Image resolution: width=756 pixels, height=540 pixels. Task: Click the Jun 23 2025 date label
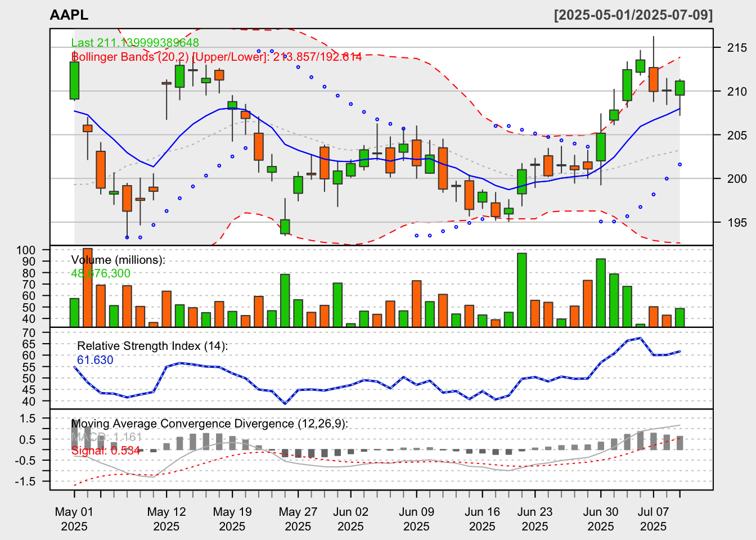[535, 519]
